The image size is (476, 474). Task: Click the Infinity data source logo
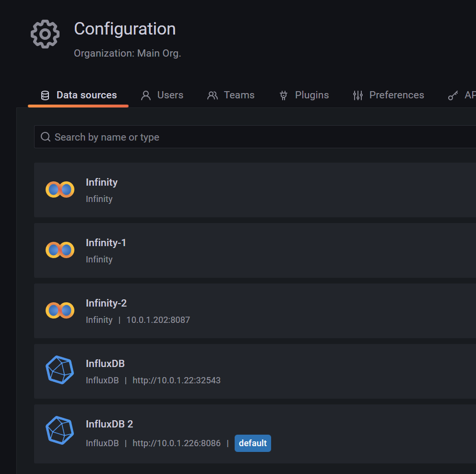click(60, 190)
